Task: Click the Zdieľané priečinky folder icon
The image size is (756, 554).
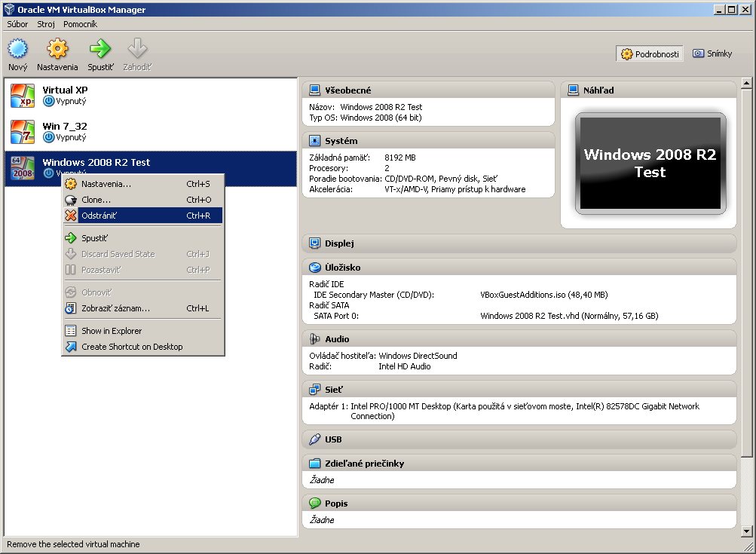Action: (314, 463)
